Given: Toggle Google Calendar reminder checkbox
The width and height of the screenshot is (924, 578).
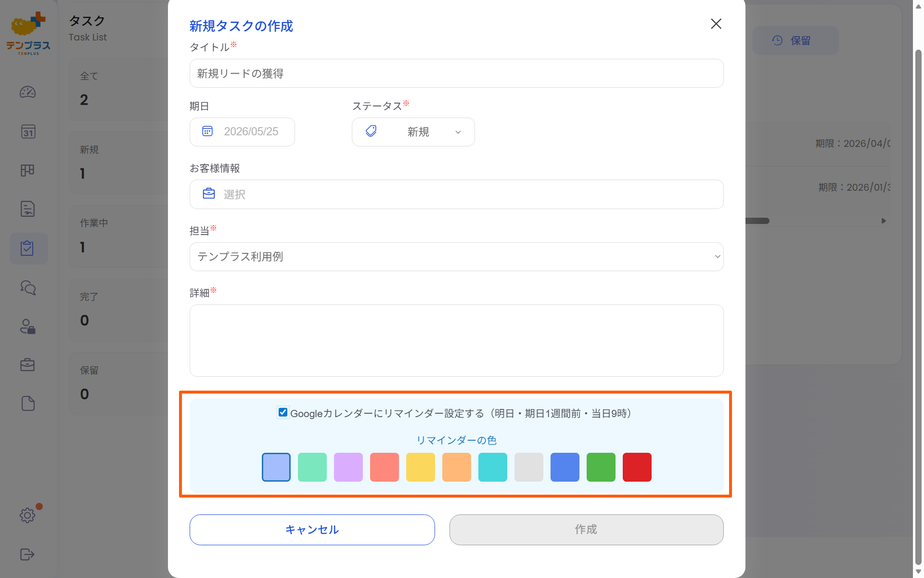Looking at the screenshot, I should tap(283, 412).
